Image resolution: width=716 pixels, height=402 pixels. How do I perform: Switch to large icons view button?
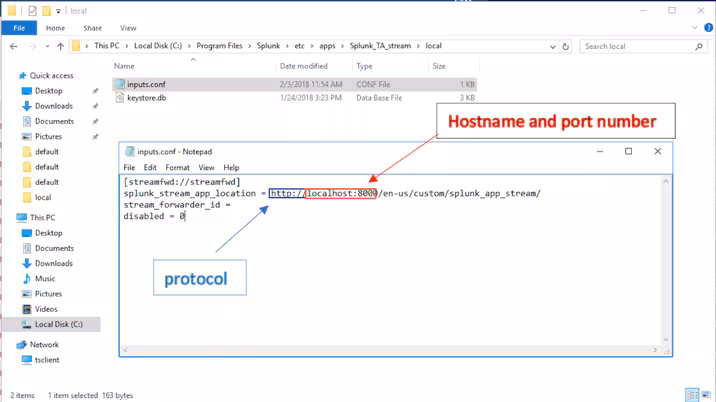pyautogui.click(x=706, y=396)
